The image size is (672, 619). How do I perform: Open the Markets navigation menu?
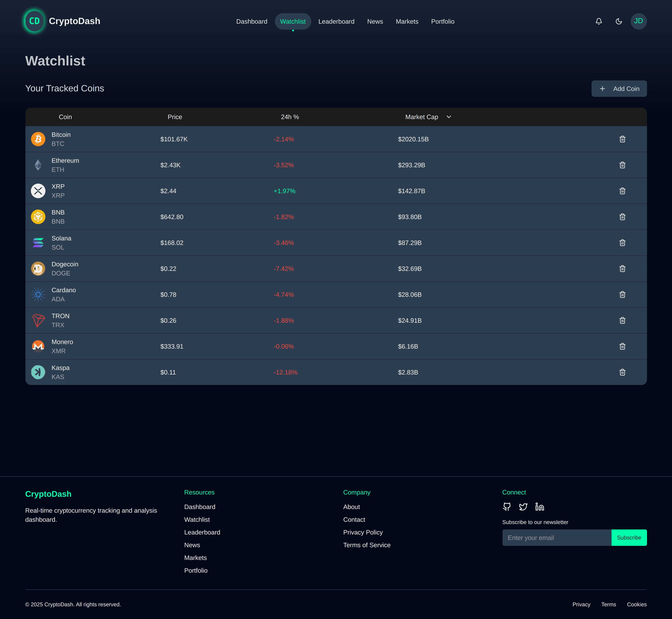(407, 21)
